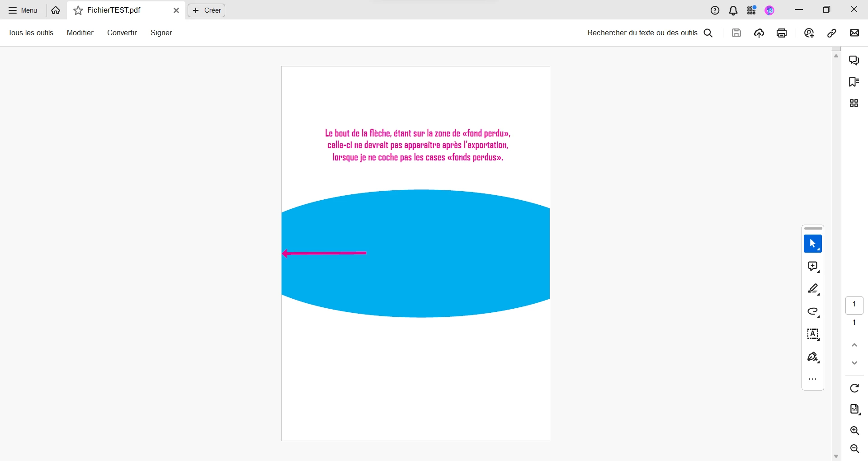This screenshot has width=868, height=461.
Task: Star the FichierTEST.pdf document
Action: [78, 10]
